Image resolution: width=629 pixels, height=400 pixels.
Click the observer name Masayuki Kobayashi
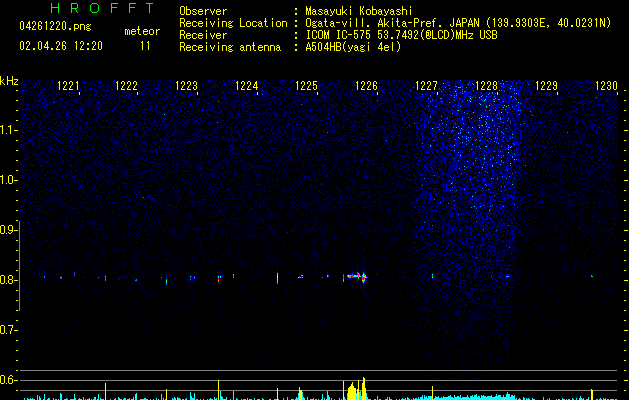tap(359, 11)
